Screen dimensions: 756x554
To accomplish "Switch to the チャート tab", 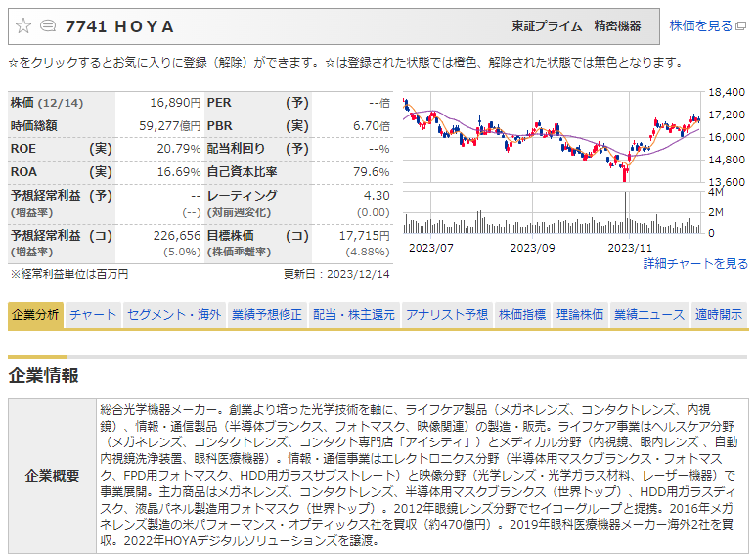I will [93, 314].
